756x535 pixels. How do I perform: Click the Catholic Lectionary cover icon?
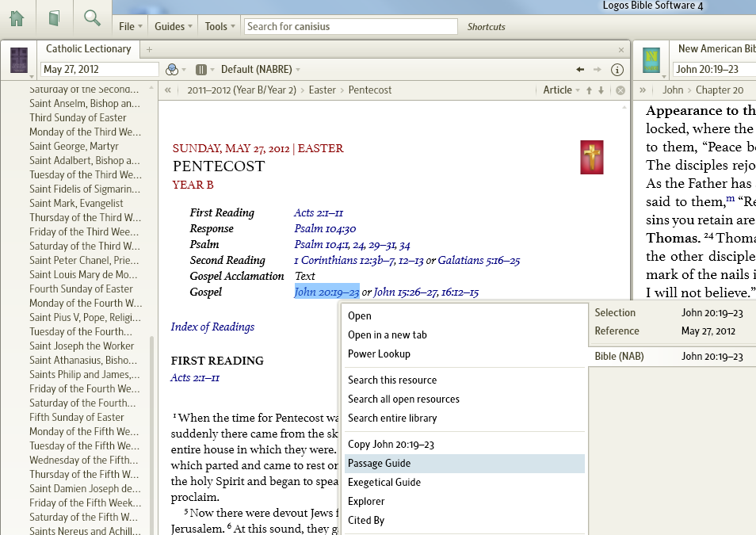(x=19, y=59)
